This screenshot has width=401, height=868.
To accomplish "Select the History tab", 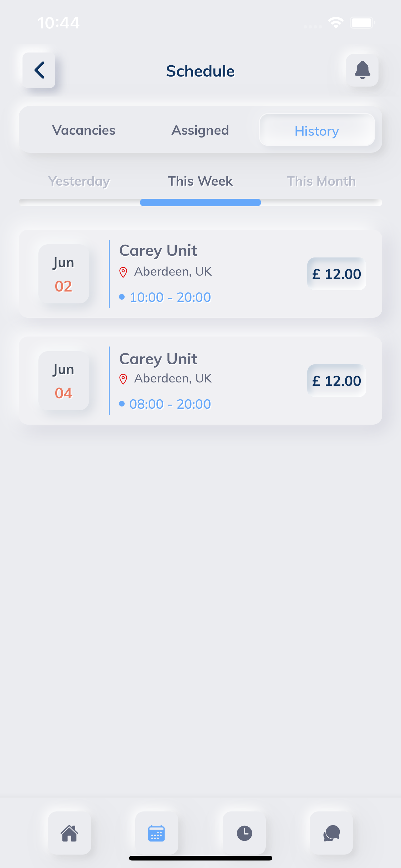I will click(317, 130).
